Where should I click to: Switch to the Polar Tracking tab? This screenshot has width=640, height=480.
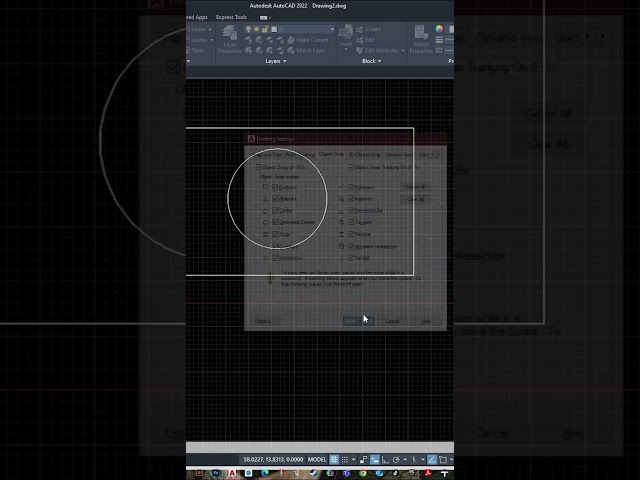(x=300, y=155)
